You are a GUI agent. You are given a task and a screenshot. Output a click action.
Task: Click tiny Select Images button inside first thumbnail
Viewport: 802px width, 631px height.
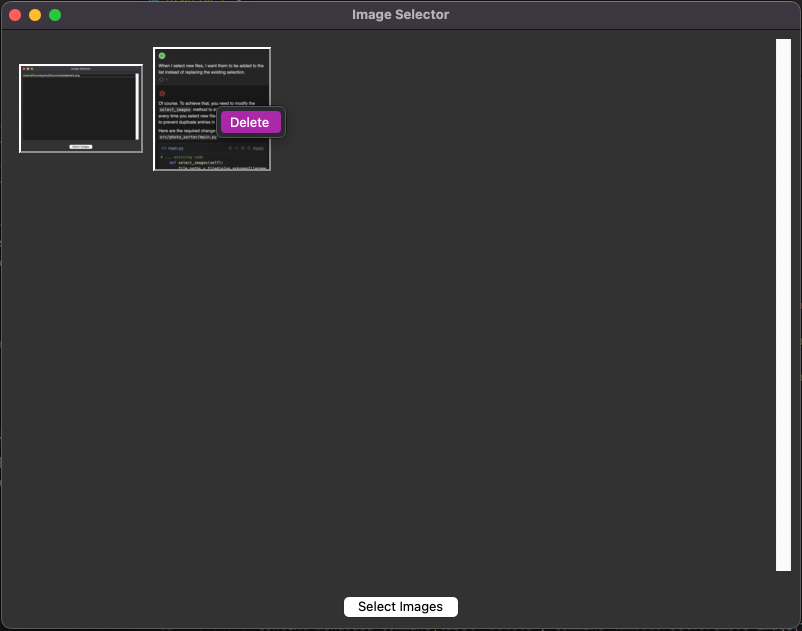pyautogui.click(x=81, y=146)
